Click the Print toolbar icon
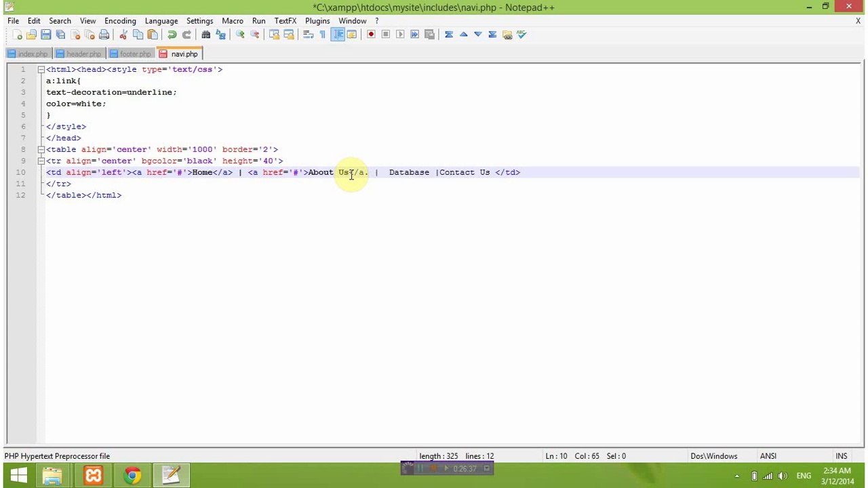The width and height of the screenshot is (868, 488). coord(104,35)
